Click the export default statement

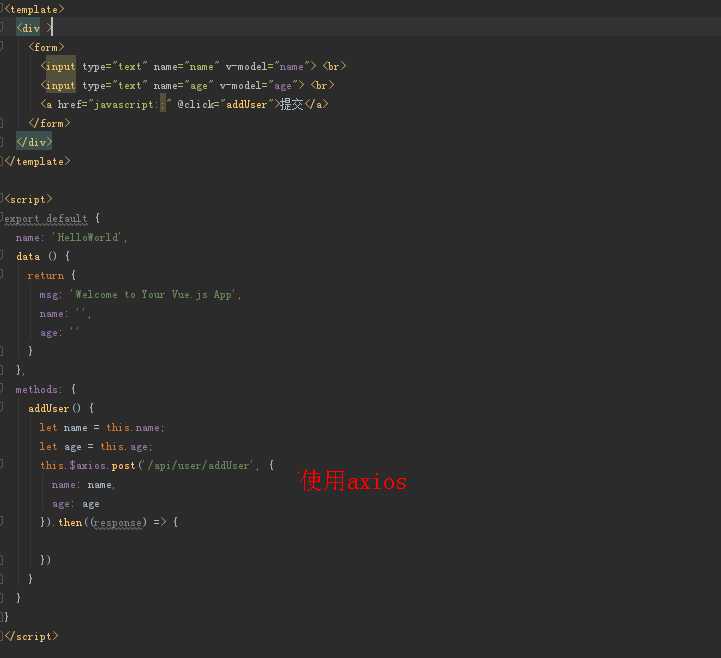tap(46, 219)
